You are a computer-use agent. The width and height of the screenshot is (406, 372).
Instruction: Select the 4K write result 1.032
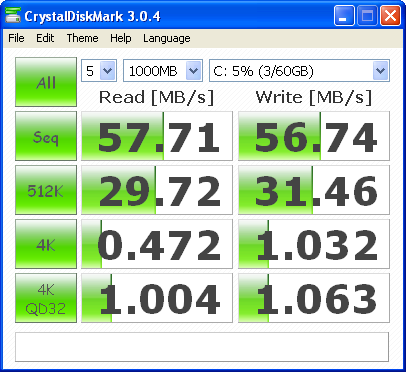(x=314, y=244)
